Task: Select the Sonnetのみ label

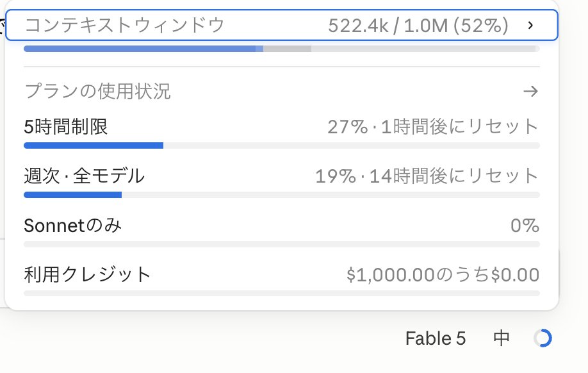Action: 73,226
